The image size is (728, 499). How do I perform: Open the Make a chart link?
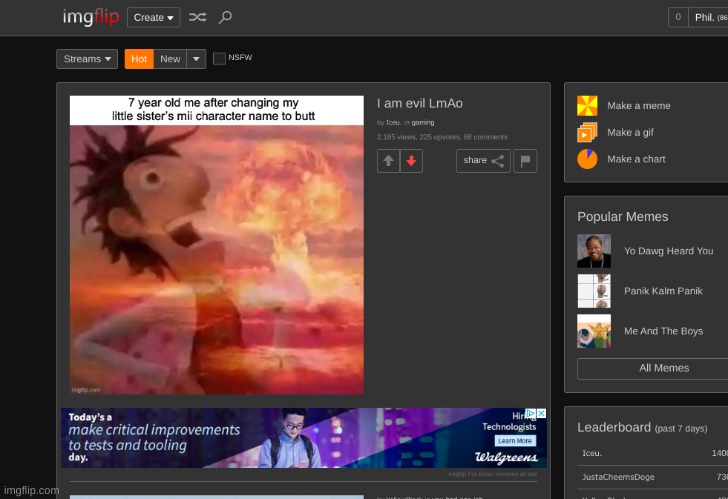pyautogui.click(x=637, y=159)
